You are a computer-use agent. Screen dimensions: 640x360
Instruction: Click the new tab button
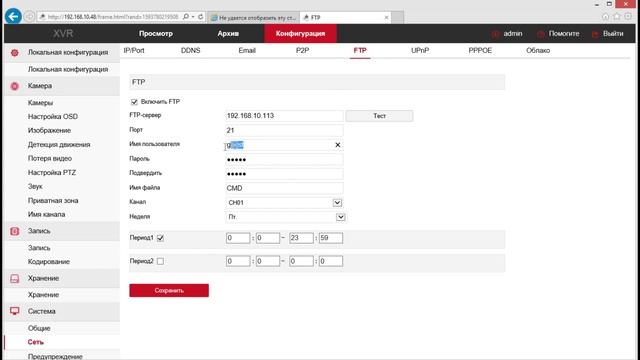(397, 18)
